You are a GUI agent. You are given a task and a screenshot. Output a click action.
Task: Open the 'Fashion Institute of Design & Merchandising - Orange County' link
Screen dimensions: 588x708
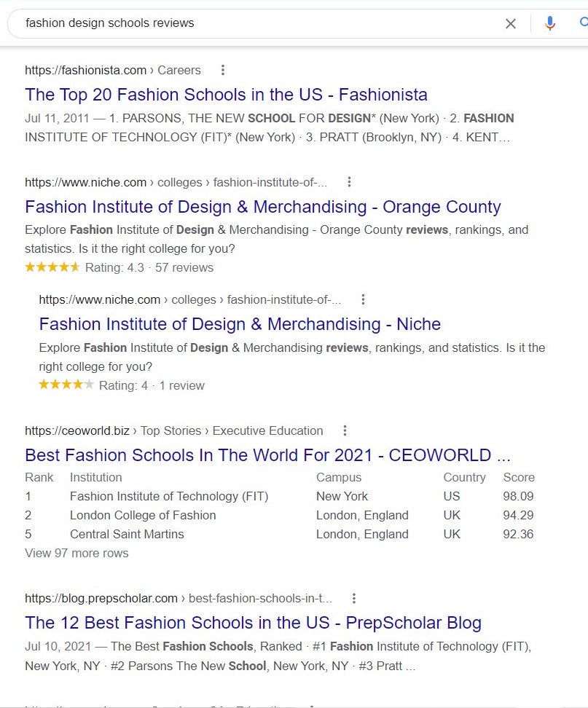point(263,207)
